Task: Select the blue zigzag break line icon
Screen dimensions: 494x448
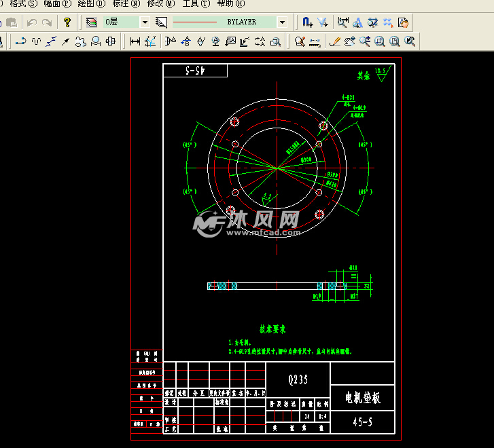Action: [51, 41]
